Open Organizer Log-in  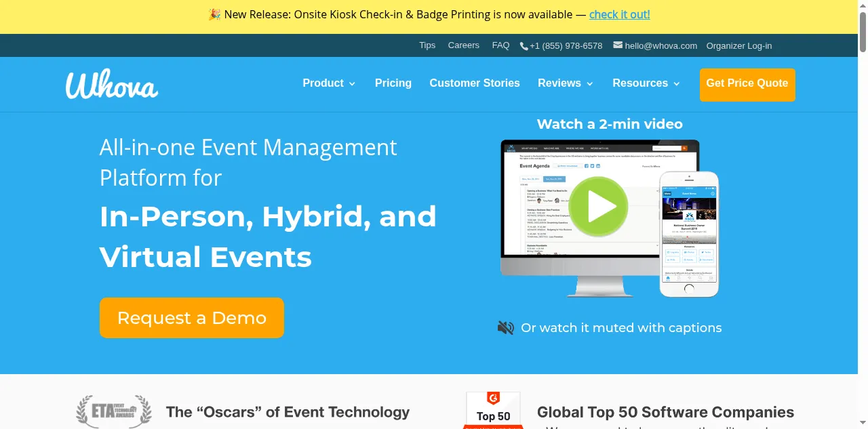pos(739,46)
